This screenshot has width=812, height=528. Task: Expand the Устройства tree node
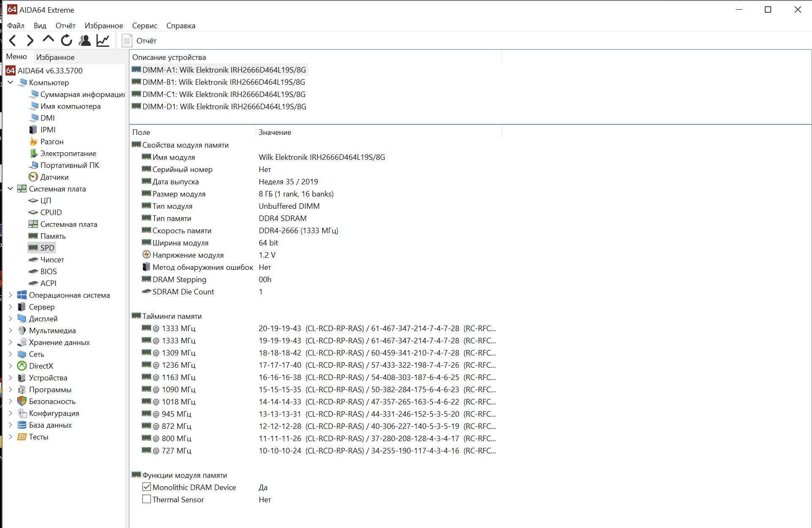tap(11, 377)
